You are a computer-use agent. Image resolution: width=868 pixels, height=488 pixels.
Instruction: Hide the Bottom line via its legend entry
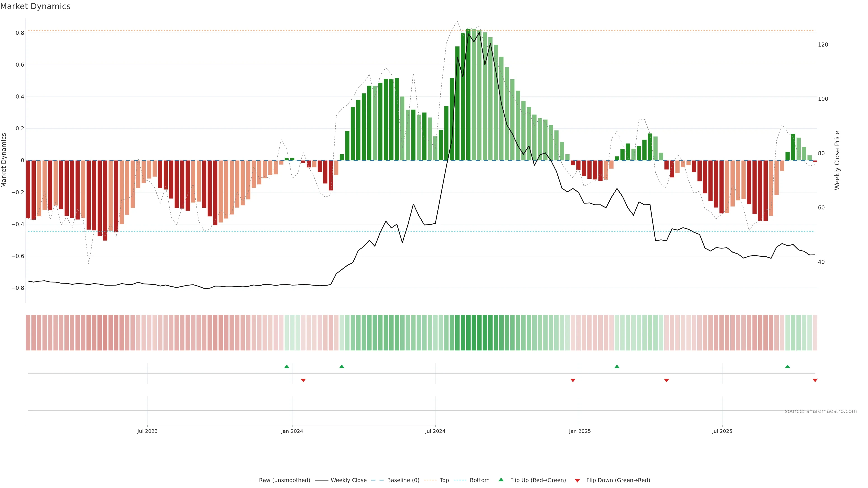(x=479, y=480)
